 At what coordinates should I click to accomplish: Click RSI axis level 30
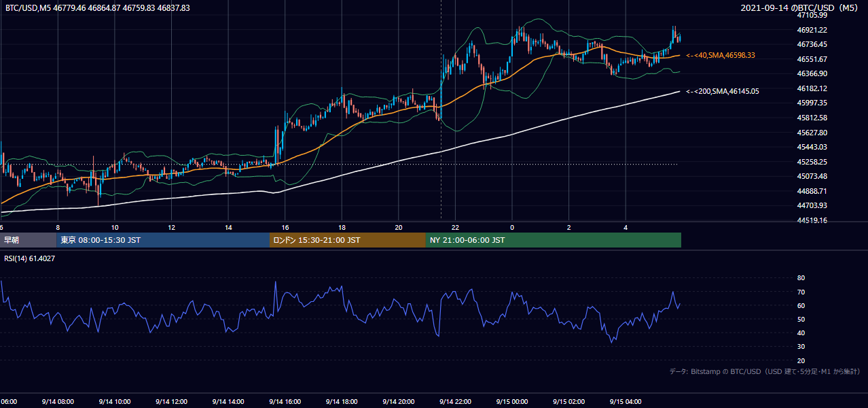pyautogui.click(x=801, y=347)
